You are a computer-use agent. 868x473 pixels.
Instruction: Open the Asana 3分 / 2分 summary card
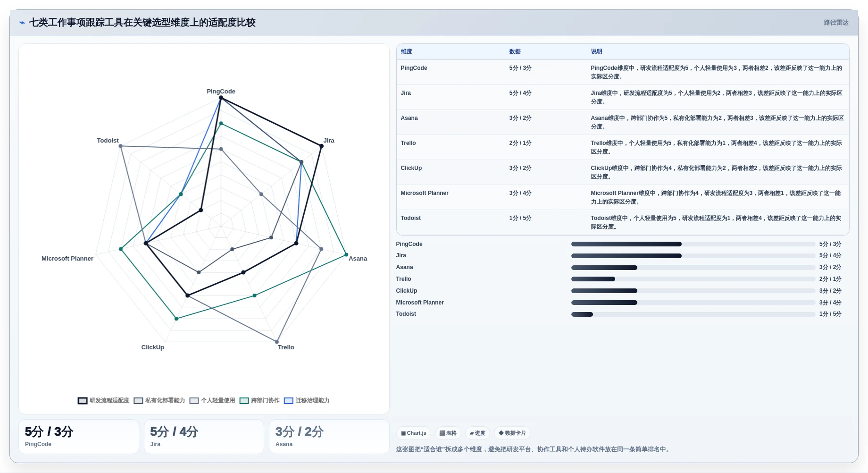(x=329, y=437)
